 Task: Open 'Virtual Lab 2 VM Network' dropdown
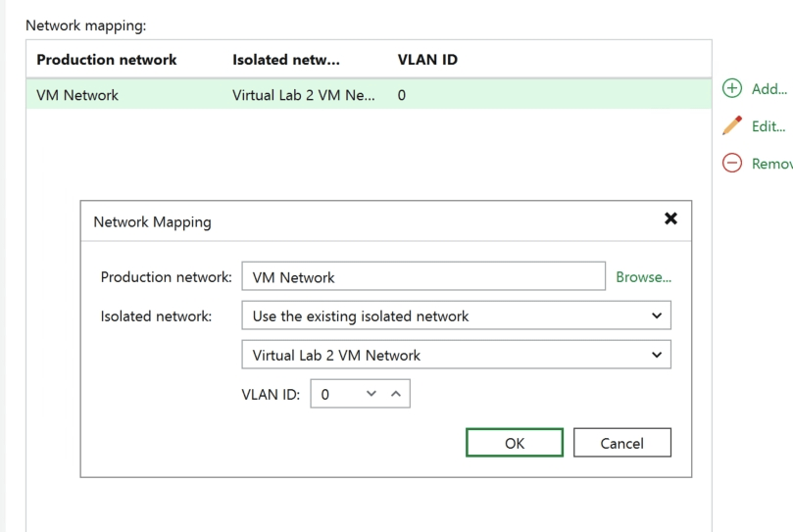pos(456,355)
